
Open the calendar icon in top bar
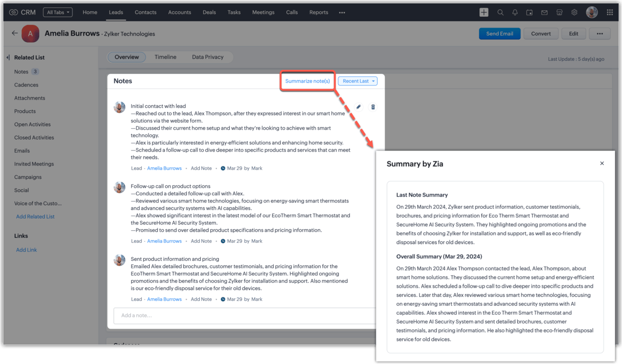point(530,12)
